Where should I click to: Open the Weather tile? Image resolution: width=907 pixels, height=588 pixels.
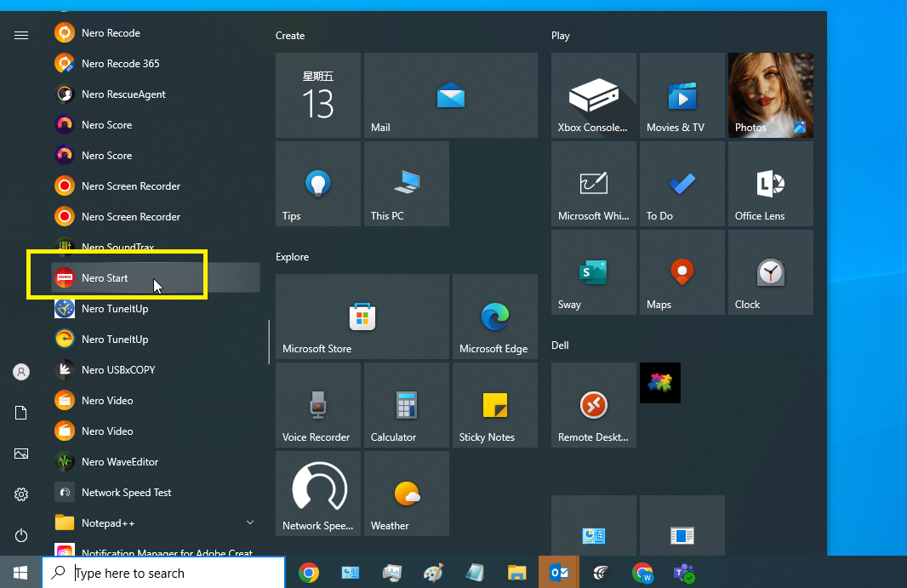point(407,494)
